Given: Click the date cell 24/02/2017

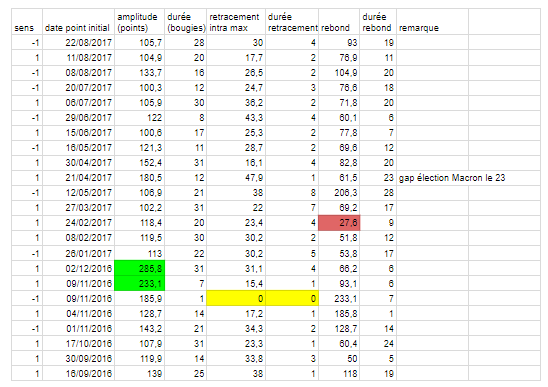Looking at the screenshot, I should (79, 223).
